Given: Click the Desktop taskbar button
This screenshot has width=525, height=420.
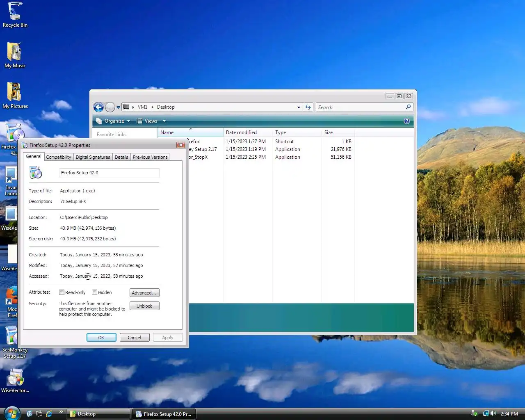Looking at the screenshot, I should (98, 414).
